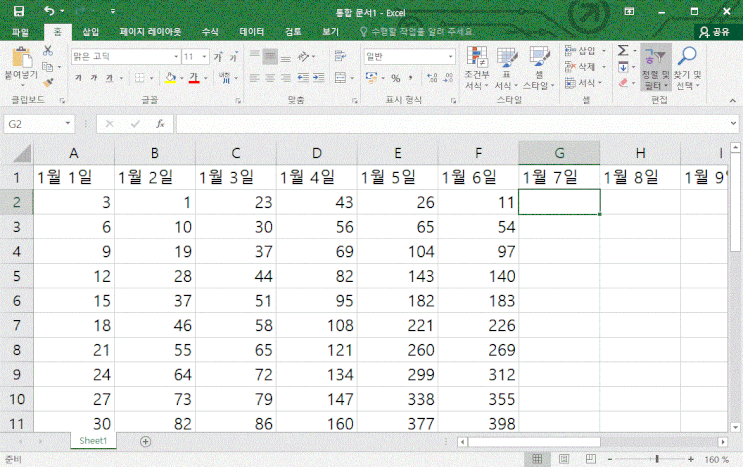Click the formula bar input field

[453, 124]
